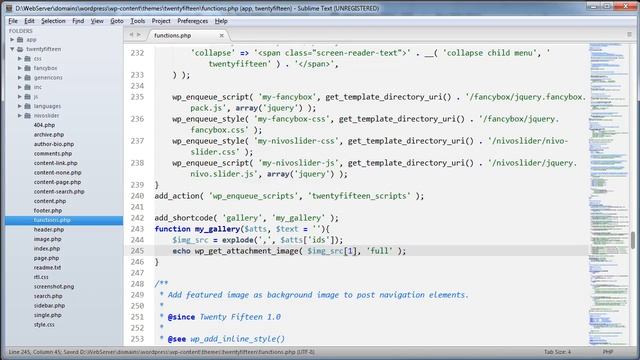The height and width of the screenshot is (360, 640).
Task: Open image.php in the sidebar
Action: coord(47,239)
